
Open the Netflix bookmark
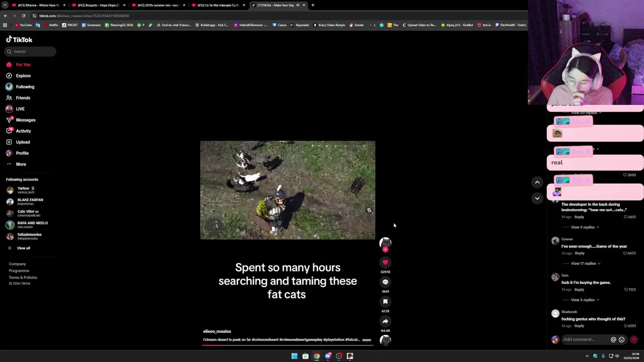[x=51, y=25]
